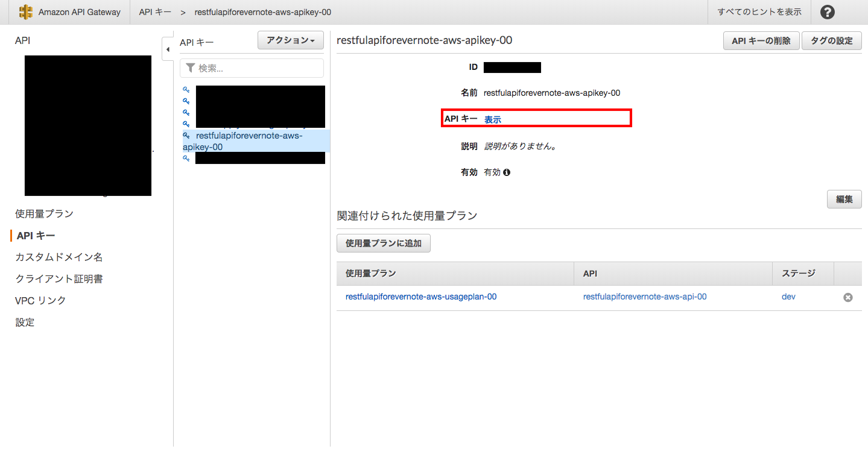Open クライアント証明書 in the sidebar
This screenshot has width=868, height=452.
pos(59,279)
